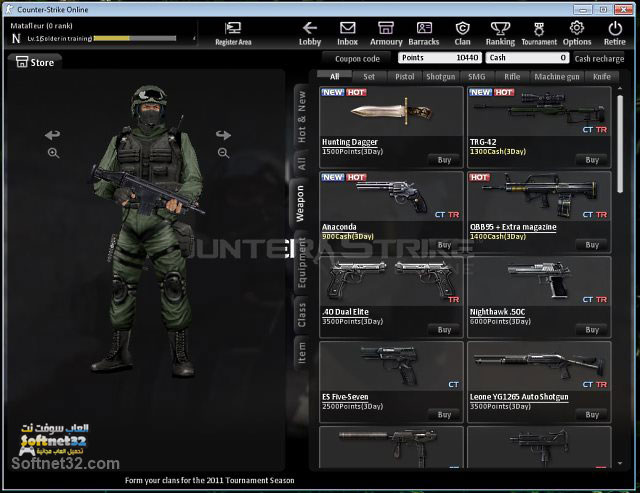This screenshot has width=640, height=493.
Task: Open the Armoury icon
Action: 386,33
